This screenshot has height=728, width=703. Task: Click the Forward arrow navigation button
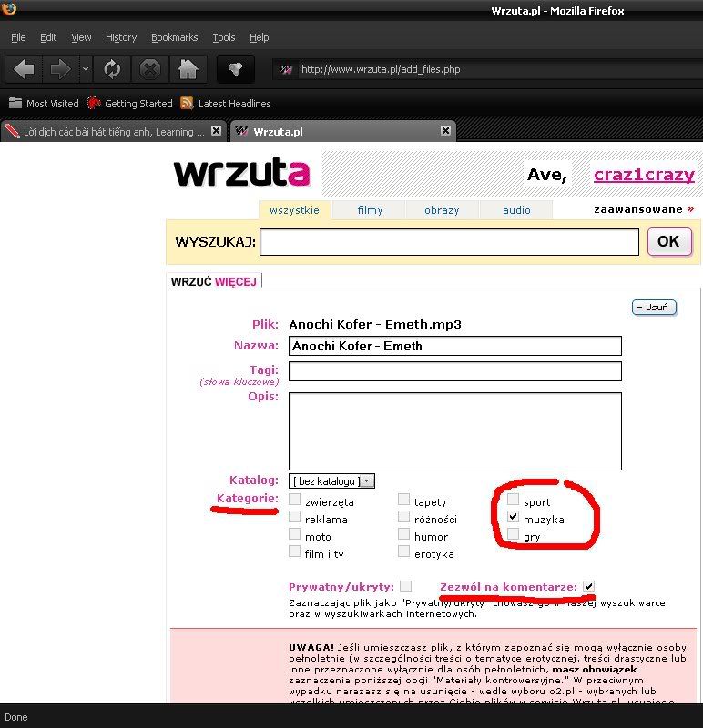pos(60,69)
